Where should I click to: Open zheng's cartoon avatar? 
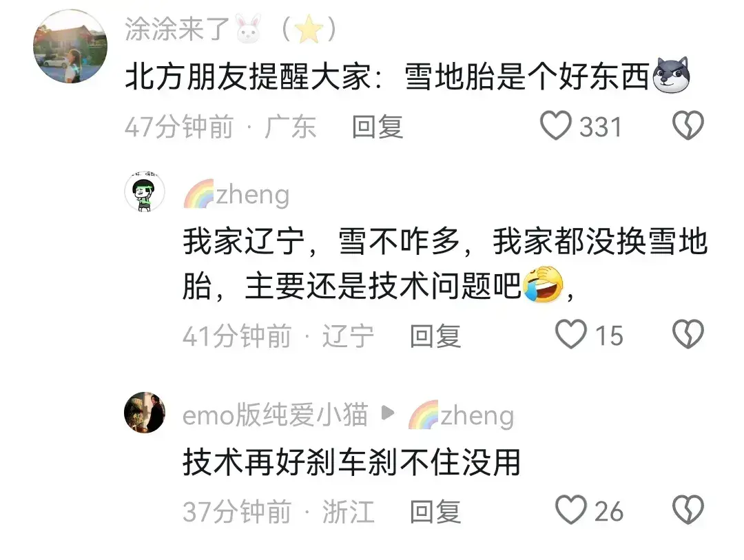pyautogui.click(x=145, y=191)
